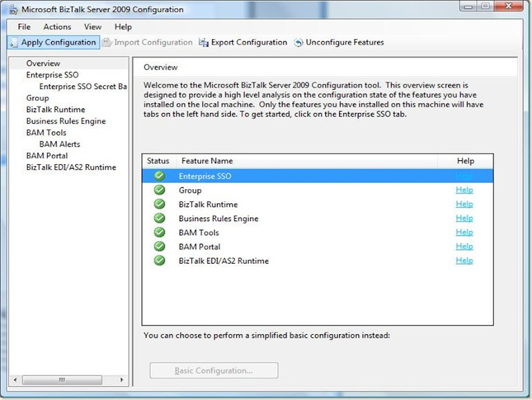Screen dimensions: 532x400
Task: Click the BizTalk Runtime green checkmark icon
Action: 159,204
